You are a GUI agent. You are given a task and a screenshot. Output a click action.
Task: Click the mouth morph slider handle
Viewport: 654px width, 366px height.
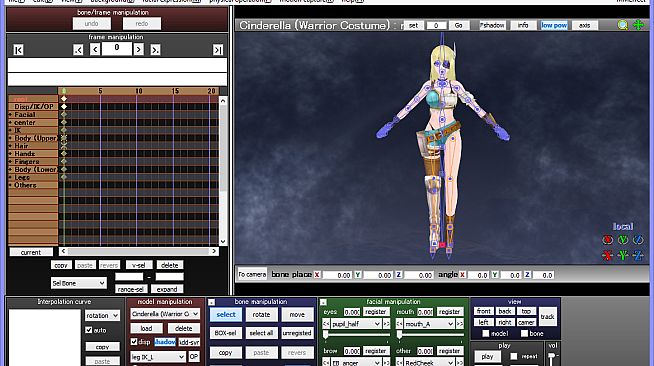pyautogui.click(x=399, y=335)
